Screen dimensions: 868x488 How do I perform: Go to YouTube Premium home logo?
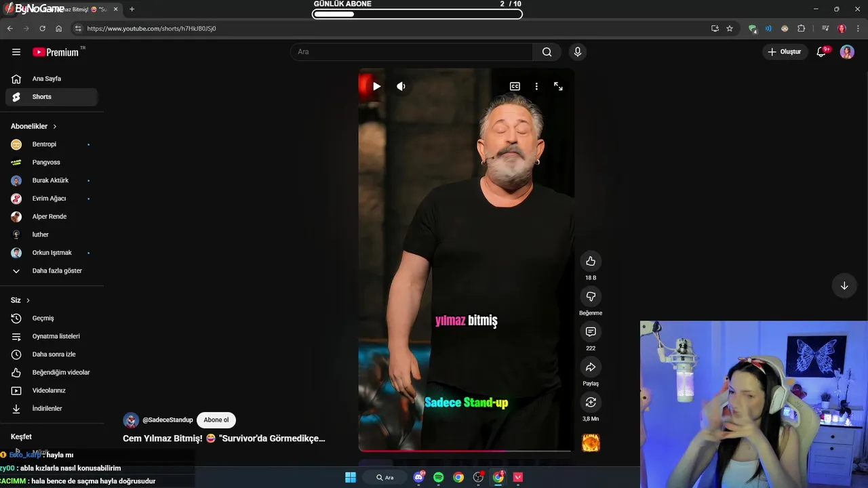click(56, 52)
